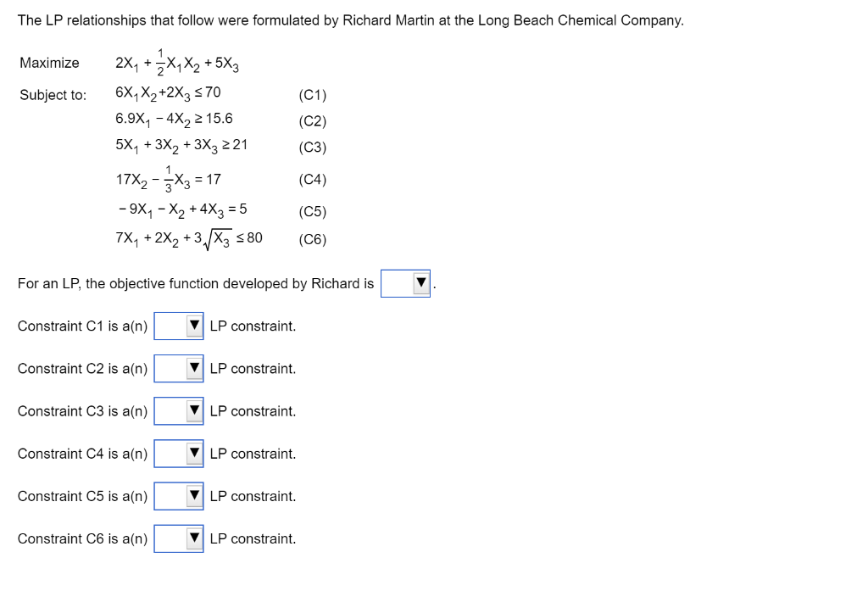Open the objective function answer dropdown
Image resolution: width=868 pixels, height=591 pixels.
pyautogui.click(x=405, y=283)
